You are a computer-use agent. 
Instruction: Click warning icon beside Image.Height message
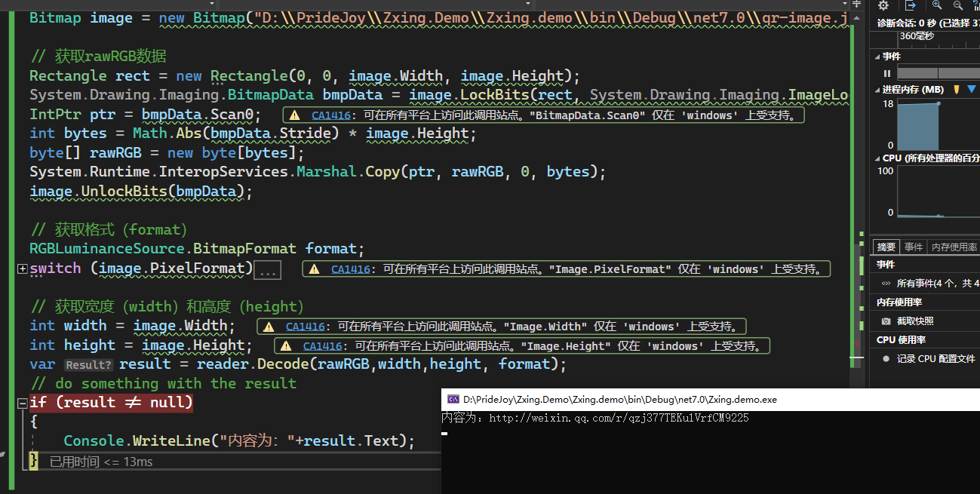point(287,346)
